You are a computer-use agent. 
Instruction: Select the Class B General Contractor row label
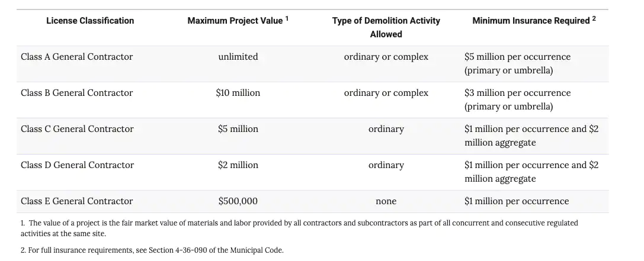(77, 93)
